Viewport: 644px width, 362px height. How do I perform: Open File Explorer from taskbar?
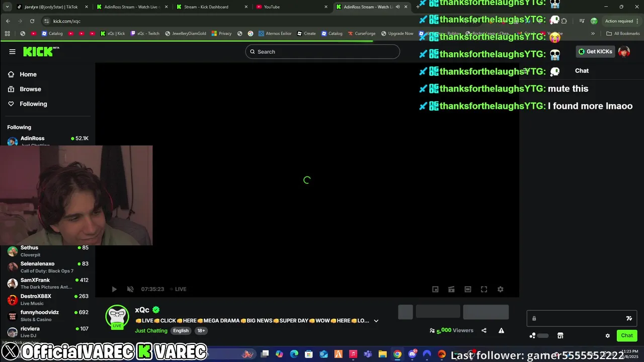(x=382, y=354)
